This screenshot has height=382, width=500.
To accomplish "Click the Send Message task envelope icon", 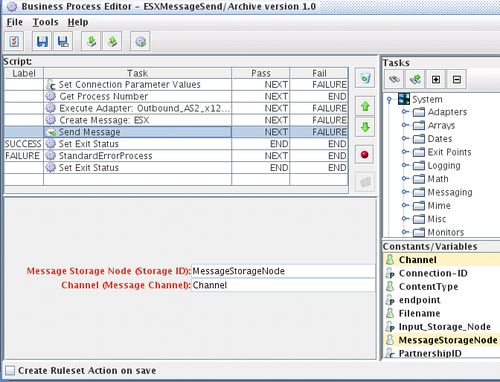I will [x=50, y=132].
